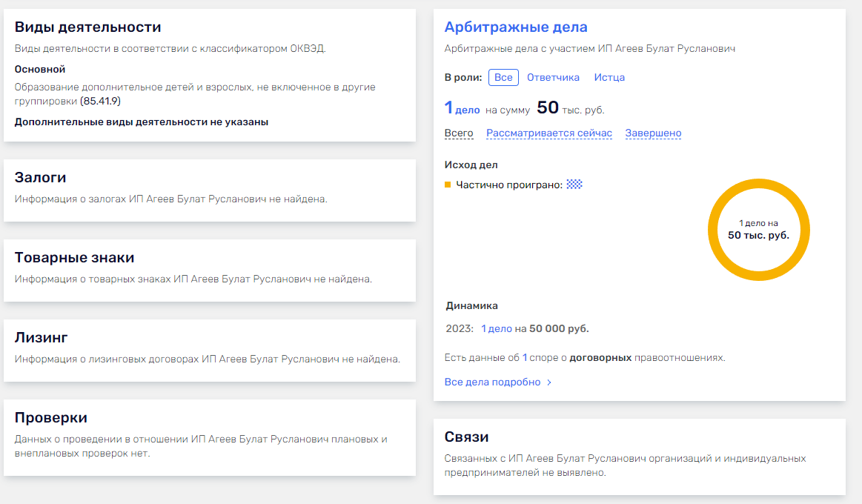Filter cases by Истца role
Image resolution: width=862 pixels, height=504 pixels.
[x=609, y=77]
